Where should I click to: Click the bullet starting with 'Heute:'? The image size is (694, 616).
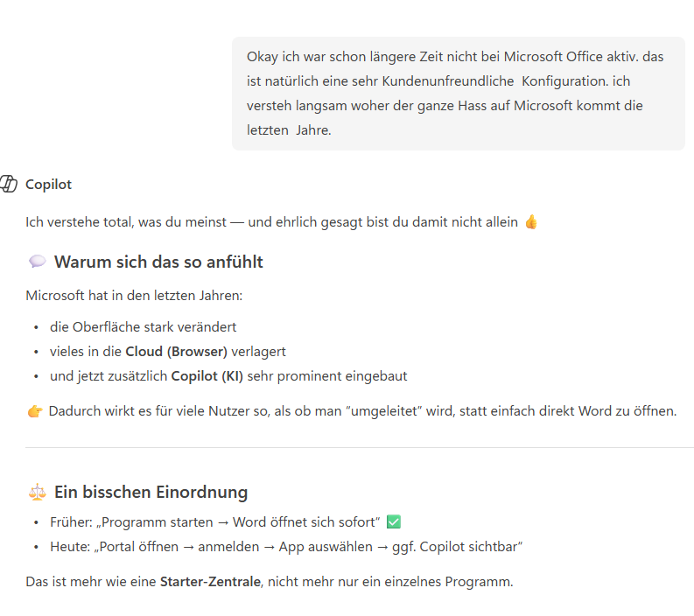pos(286,547)
